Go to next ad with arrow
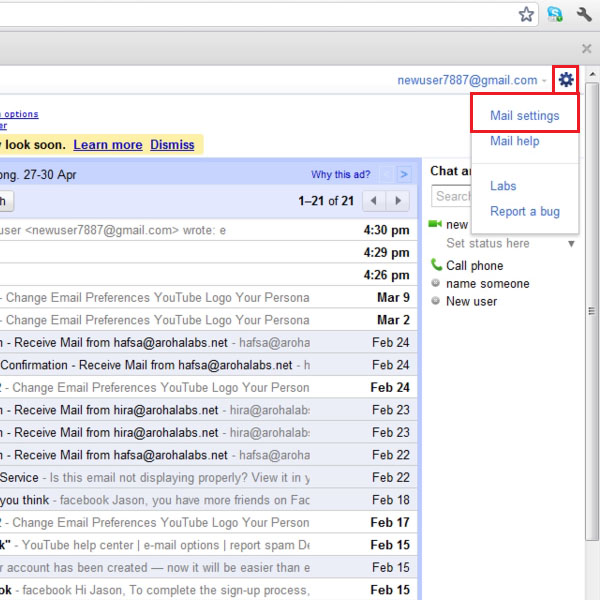 pos(404,174)
